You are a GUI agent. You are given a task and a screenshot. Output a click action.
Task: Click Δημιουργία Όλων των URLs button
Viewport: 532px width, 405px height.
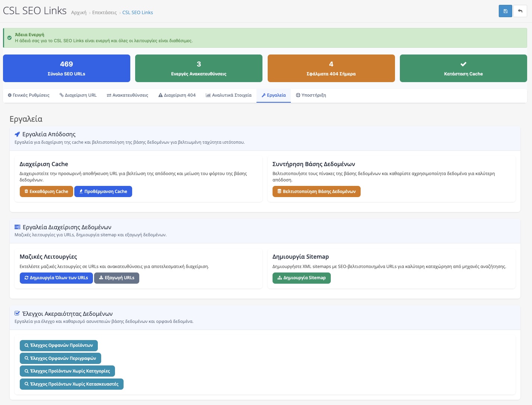click(56, 278)
